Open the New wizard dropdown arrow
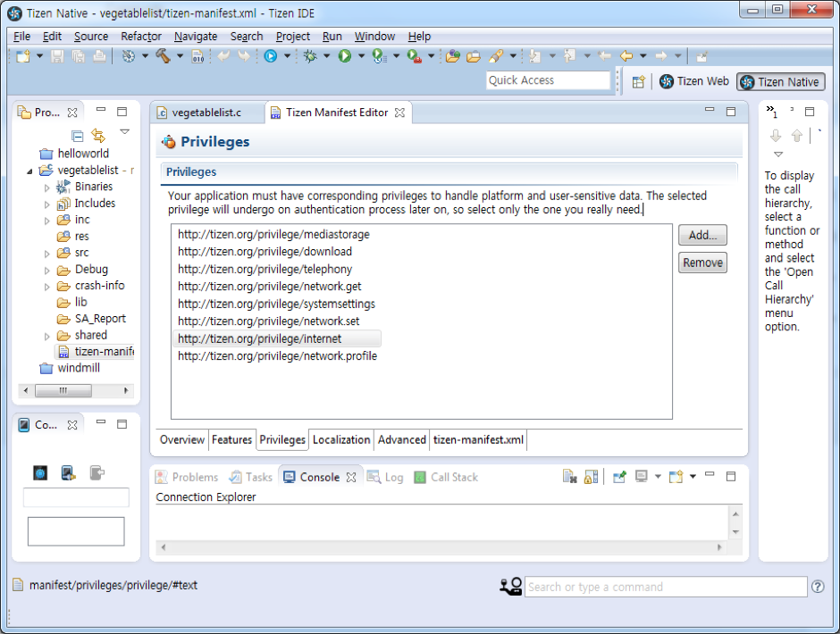The image size is (840, 634). [x=39, y=55]
